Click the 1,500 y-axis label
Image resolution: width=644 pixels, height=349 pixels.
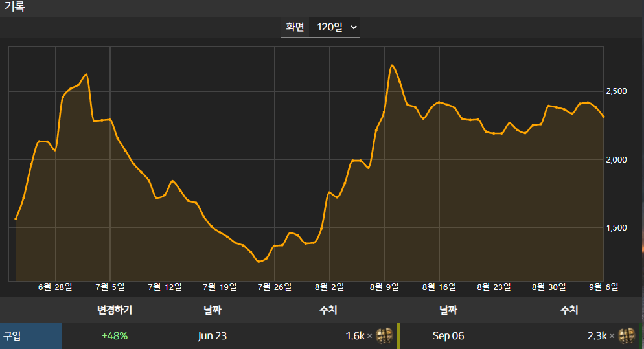click(617, 228)
